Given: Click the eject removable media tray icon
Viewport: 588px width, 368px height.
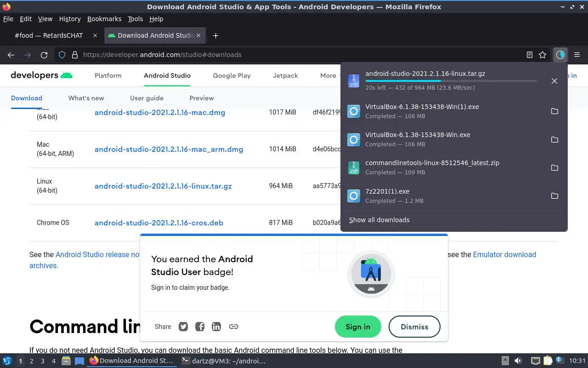Looking at the screenshot, I should click(x=505, y=361).
